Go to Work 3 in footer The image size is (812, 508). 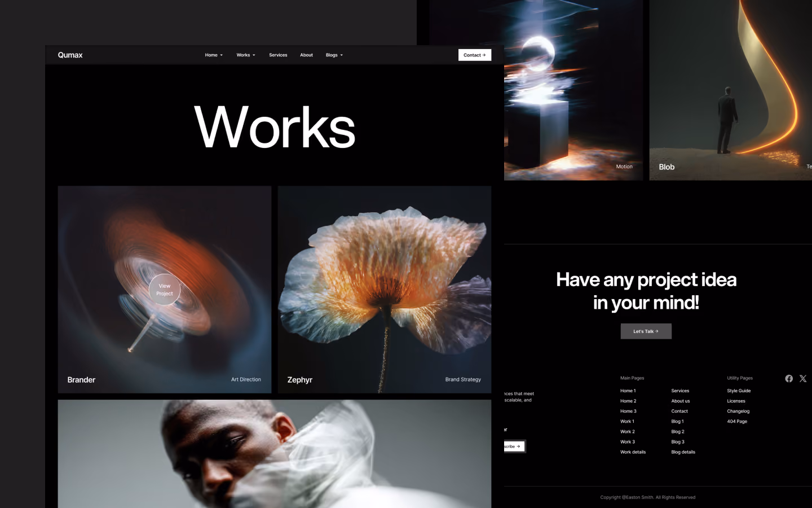click(628, 441)
